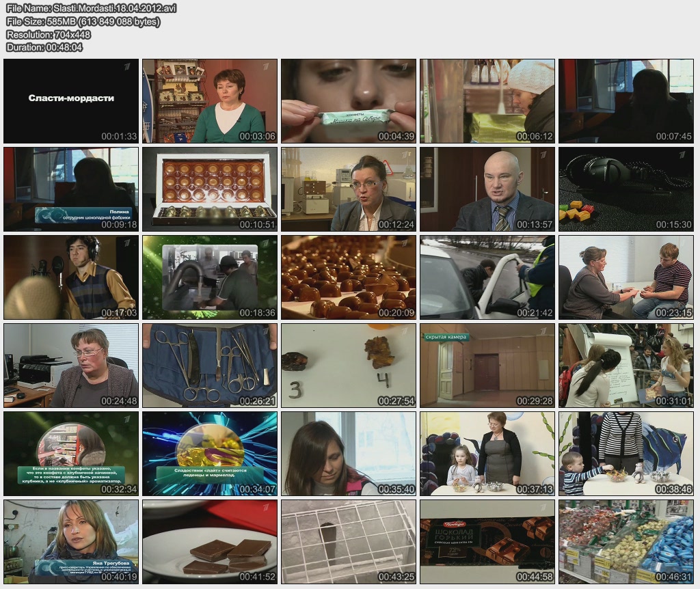Click the flipchart presentation thumbnail at 00:31:01
This screenshot has width=700, height=589.
click(x=626, y=366)
